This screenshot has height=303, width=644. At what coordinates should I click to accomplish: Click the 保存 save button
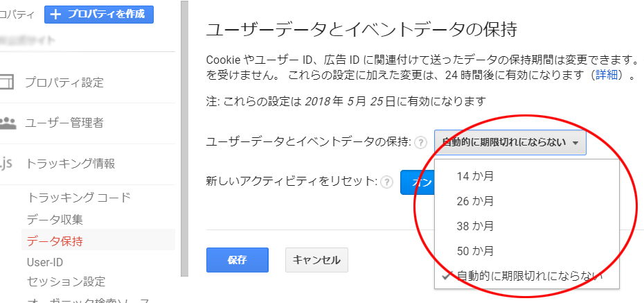(238, 260)
